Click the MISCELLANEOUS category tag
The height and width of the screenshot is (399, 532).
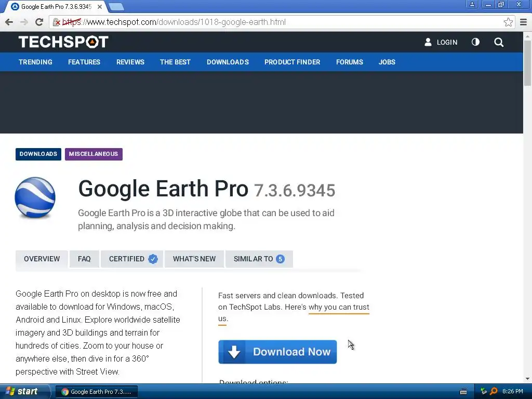pyautogui.click(x=94, y=154)
